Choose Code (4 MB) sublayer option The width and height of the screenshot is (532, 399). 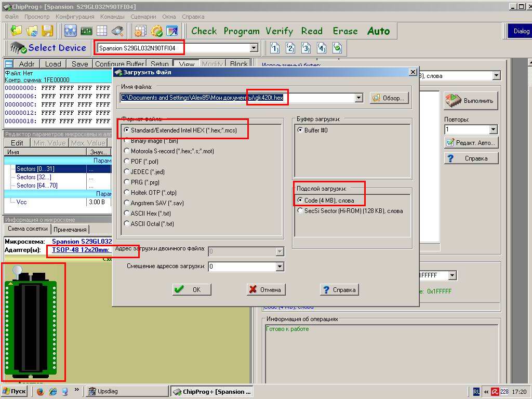pyautogui.click(x=326, y=200)
